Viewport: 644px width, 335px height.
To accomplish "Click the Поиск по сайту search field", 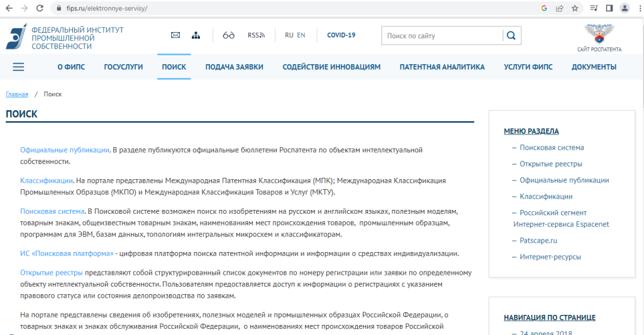I will pyautogui.click(x=441, y=36).
